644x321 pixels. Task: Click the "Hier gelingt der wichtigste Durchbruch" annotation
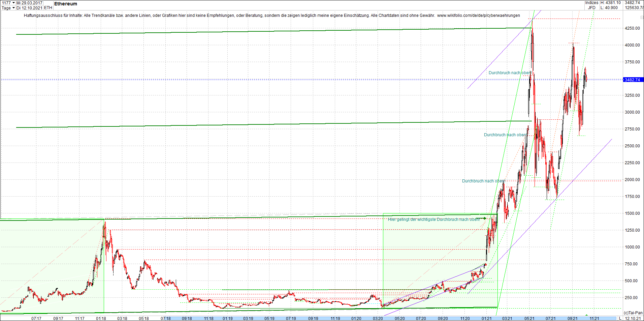pos(433,218)
